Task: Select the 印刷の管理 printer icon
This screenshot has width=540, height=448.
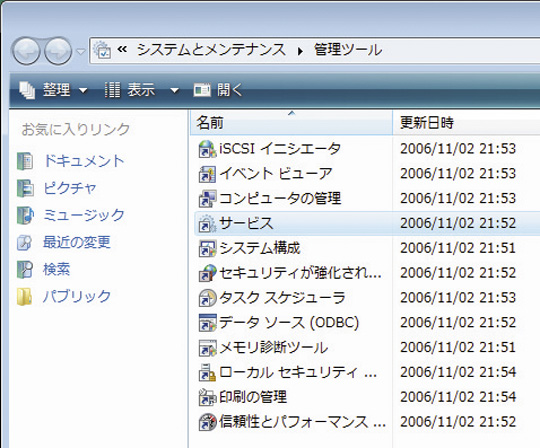Action: pyautogui.click(x=207, y=397)
